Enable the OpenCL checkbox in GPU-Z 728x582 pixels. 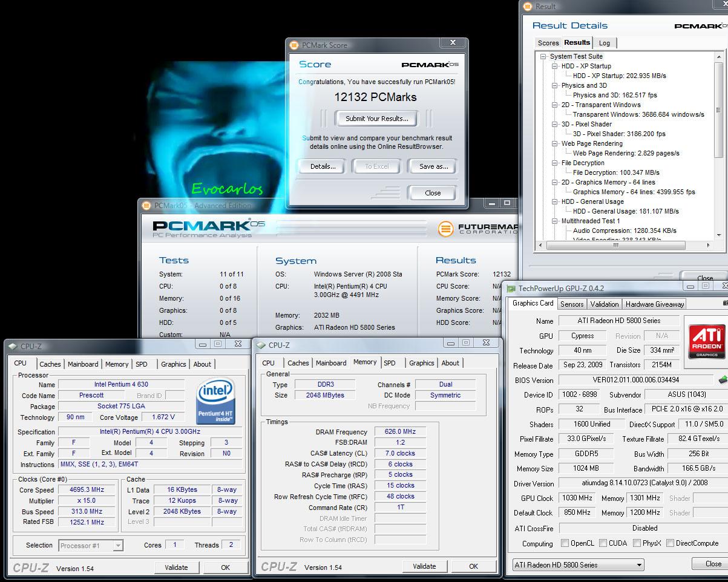[x=565, y=543]
